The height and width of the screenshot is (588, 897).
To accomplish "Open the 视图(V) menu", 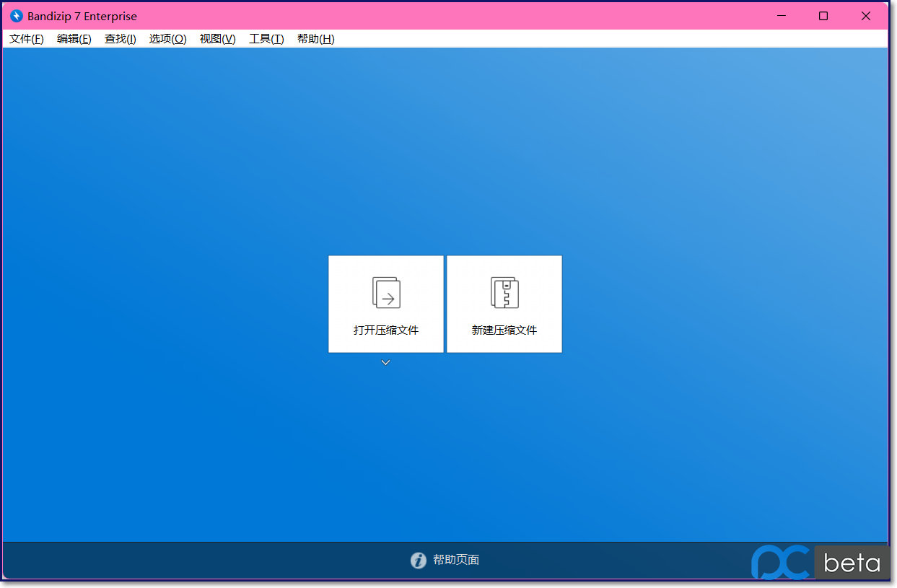I will 218,39.
